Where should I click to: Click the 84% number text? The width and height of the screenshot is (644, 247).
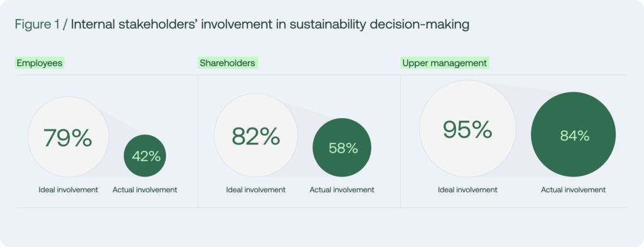point(575,136)
